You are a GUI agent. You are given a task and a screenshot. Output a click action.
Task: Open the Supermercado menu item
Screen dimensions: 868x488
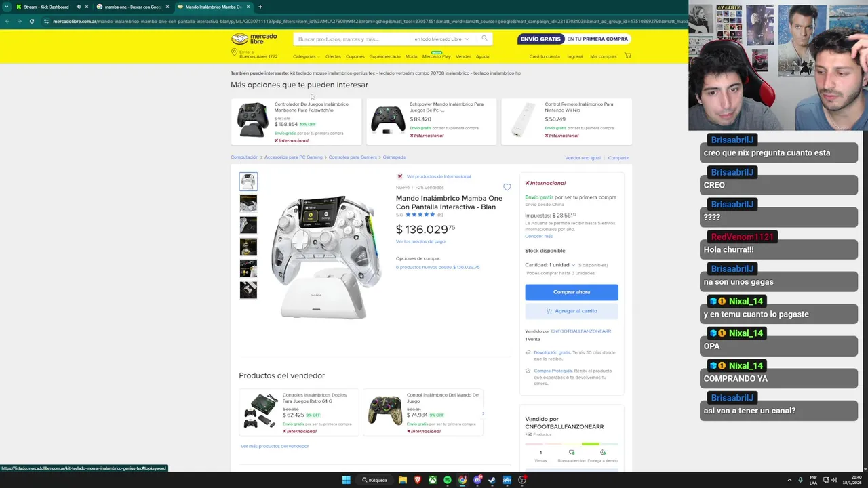(385, 56)
